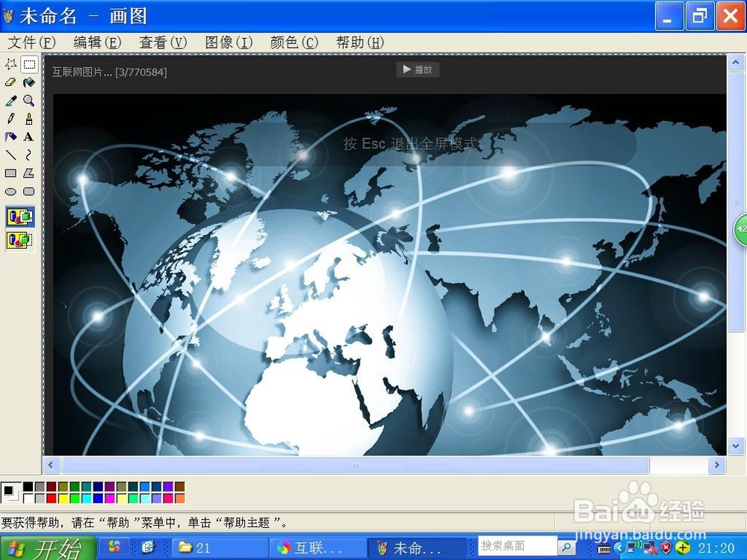Screen dimensions: 747x560
Task: Pick the bright red color swatch
Action: coord(52,499)
